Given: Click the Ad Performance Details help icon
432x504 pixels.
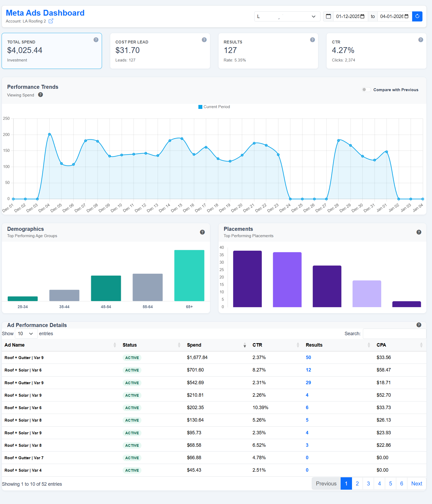Looking at the screenshot, I should pos(419,325).
